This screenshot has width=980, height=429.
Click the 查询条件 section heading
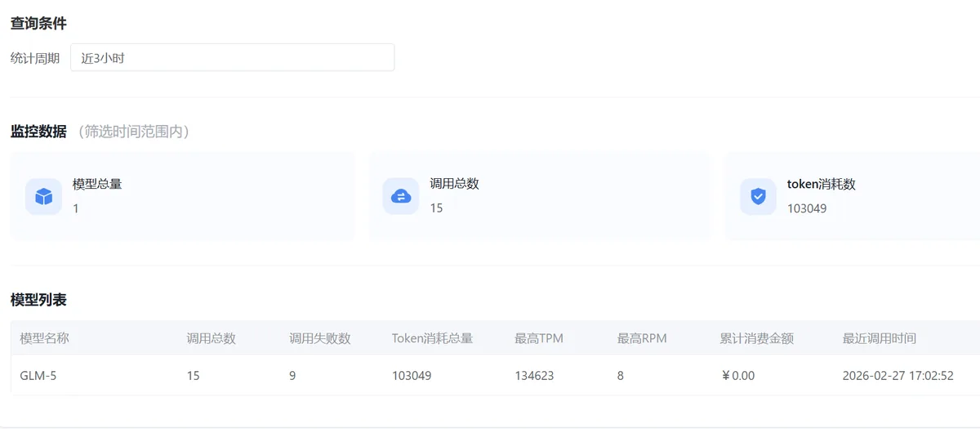[38, 24]
